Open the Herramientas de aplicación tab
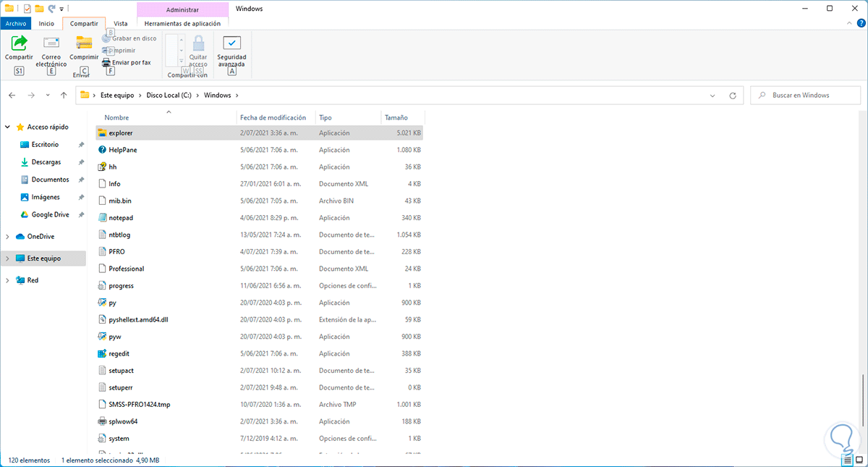Viewport: 868px width, 467px height. tap(182, 24)
